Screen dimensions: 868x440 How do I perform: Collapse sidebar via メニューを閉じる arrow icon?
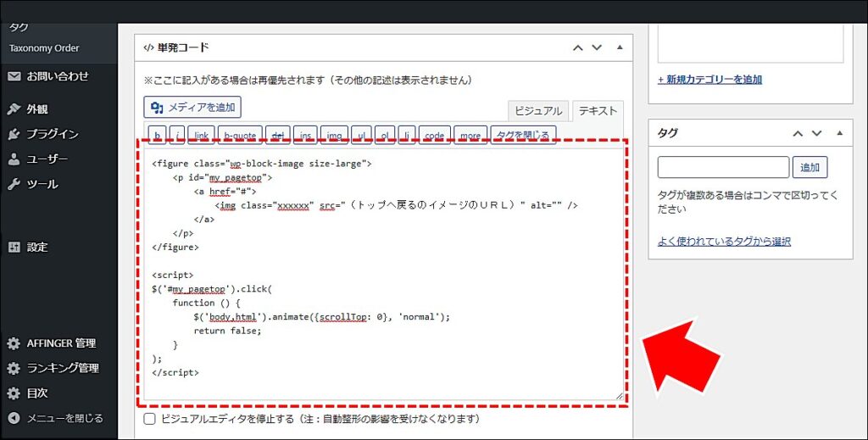[14, 419]
